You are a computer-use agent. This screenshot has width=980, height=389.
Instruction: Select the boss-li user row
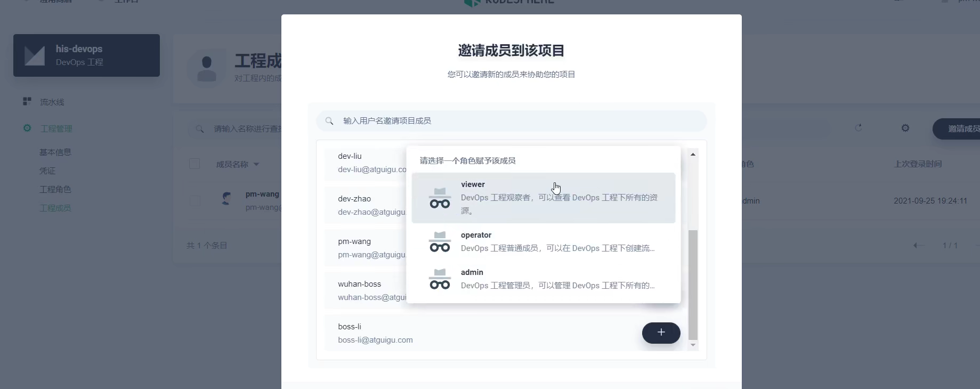[505, 333]
